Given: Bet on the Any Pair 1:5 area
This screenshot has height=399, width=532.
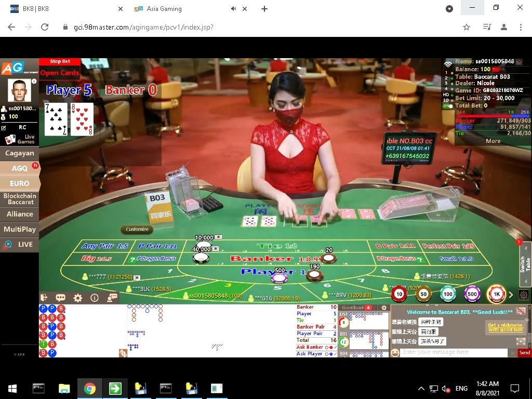Looking at the screenshot, I should pos(104,246).
